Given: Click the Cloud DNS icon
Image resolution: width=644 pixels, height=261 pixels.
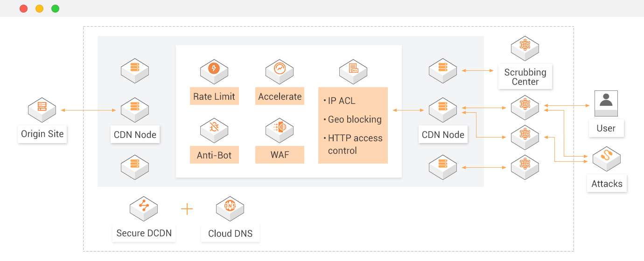Looking at the screenshot, I should 230,207.
